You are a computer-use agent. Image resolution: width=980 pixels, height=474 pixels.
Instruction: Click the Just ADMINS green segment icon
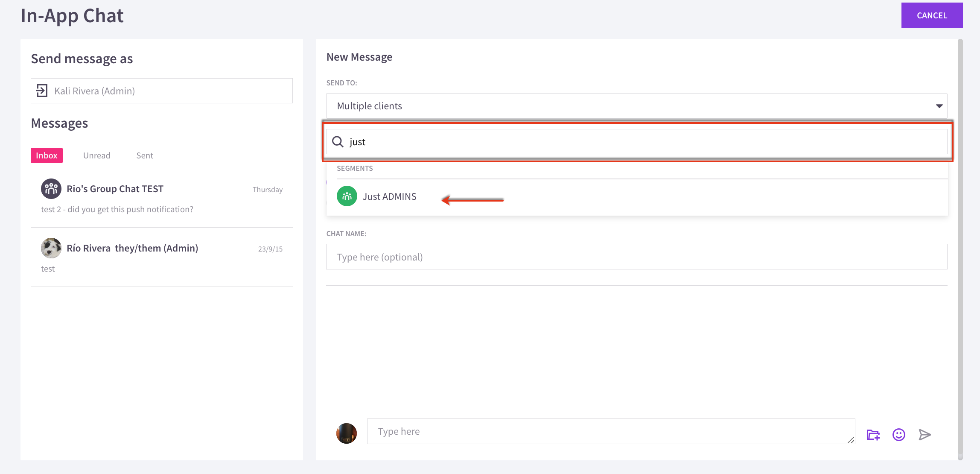347,196
